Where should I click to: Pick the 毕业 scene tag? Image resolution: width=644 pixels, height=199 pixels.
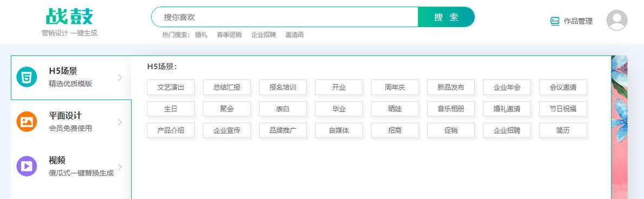pyautogui.click(x=339, y=109)
